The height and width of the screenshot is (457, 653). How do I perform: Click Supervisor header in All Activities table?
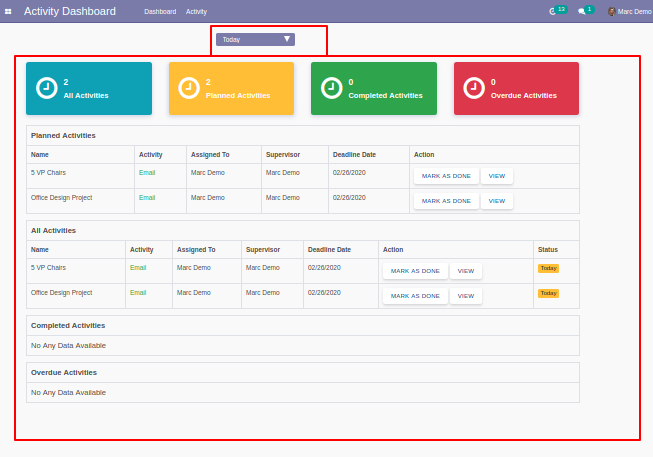coord(263,250)
